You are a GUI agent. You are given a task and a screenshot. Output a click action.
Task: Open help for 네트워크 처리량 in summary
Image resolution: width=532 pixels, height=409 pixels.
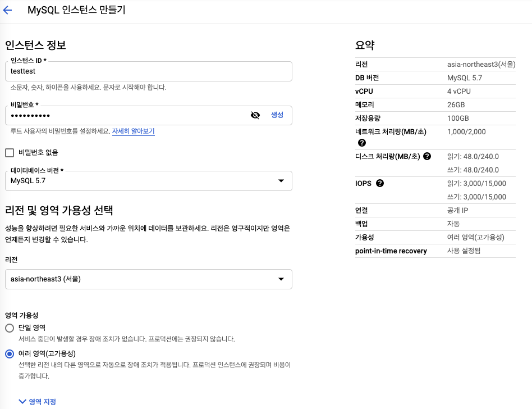click(x=362, y=142)
